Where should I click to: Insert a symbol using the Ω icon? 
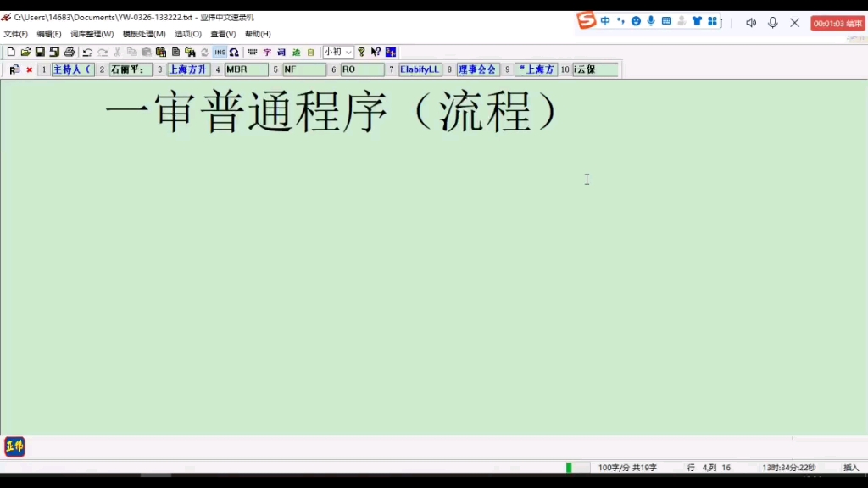(233, 52)
